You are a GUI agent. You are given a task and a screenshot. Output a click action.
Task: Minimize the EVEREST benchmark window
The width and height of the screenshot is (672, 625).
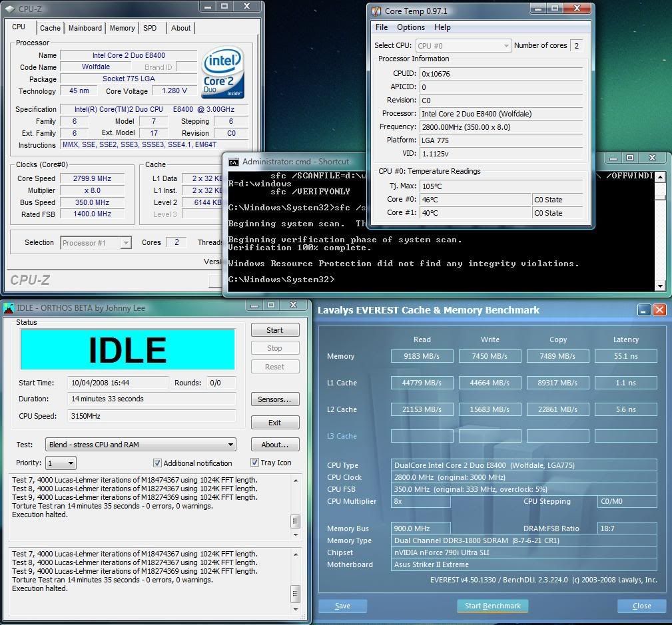point(643,310)
